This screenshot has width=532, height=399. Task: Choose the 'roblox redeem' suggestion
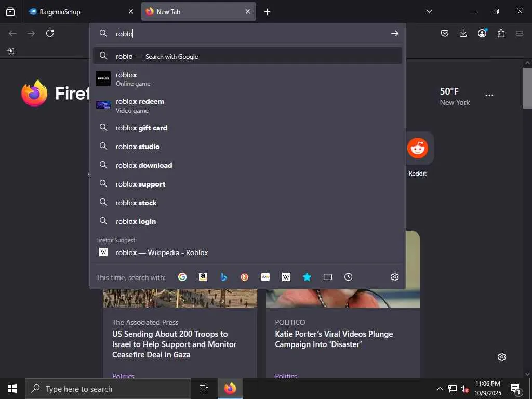[247, 105]
